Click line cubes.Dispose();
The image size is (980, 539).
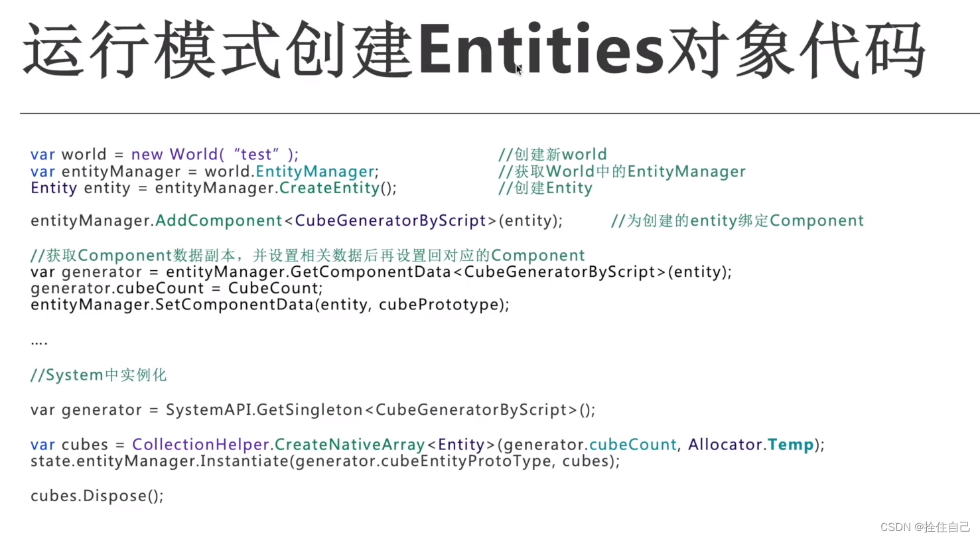97,496
